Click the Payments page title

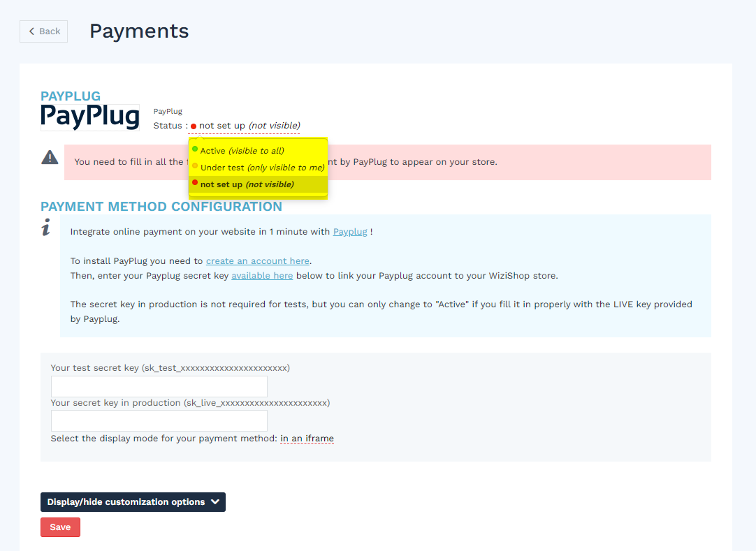(139, 31)
